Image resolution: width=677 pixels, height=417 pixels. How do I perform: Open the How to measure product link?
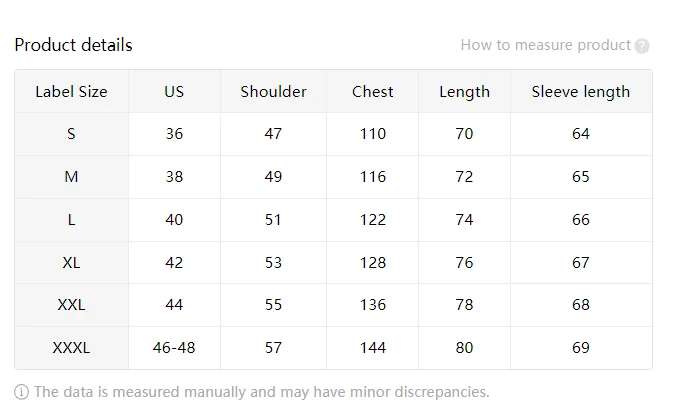click(x=545, y=45)
